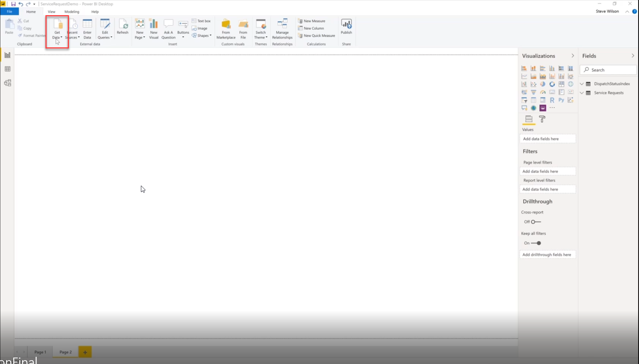The width and height of the screenshot is (639, 364).
Task: Open the File tab
Action: pos(9,12)
